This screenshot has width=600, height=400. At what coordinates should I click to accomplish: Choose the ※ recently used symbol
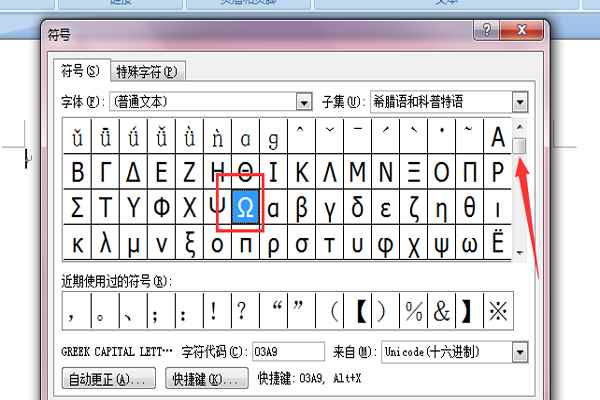coord(497,311)
